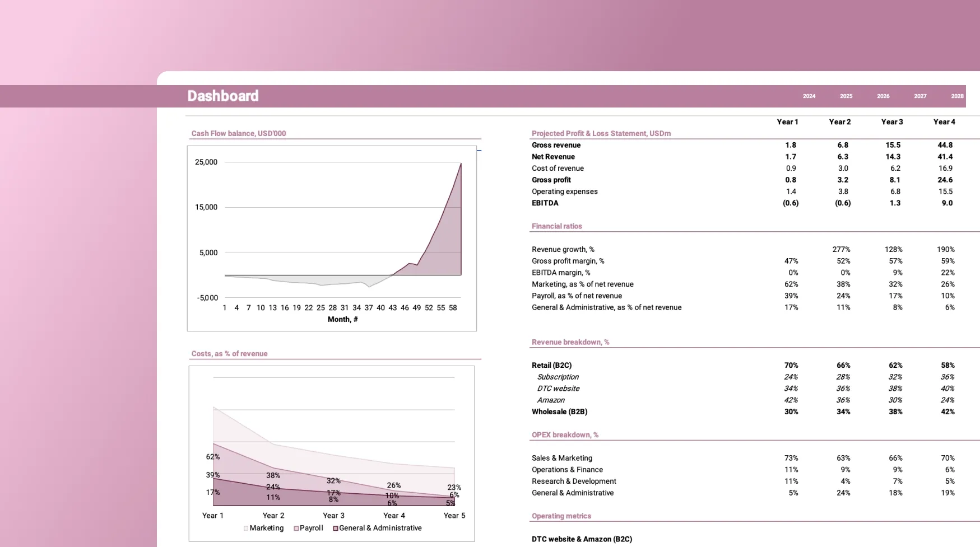Open the Financial ratios section heading

tap(556, 227)
